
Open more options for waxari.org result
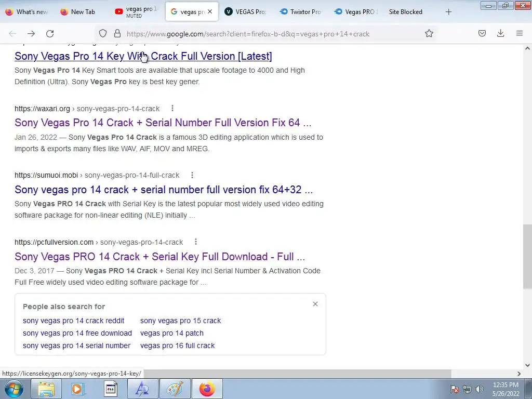(172, 108)
